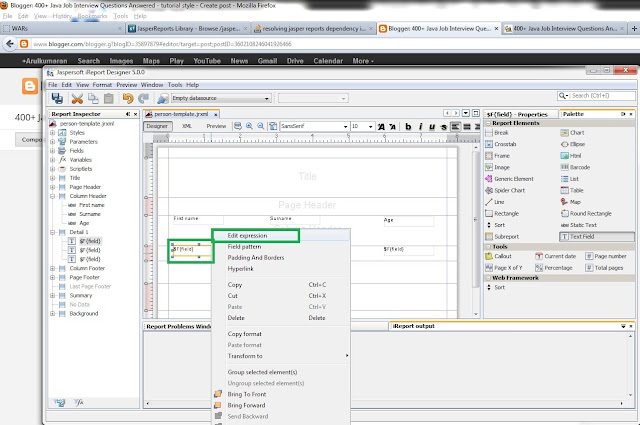Toggle align left text button
The image size is (640, 425).
click(456, 127)
